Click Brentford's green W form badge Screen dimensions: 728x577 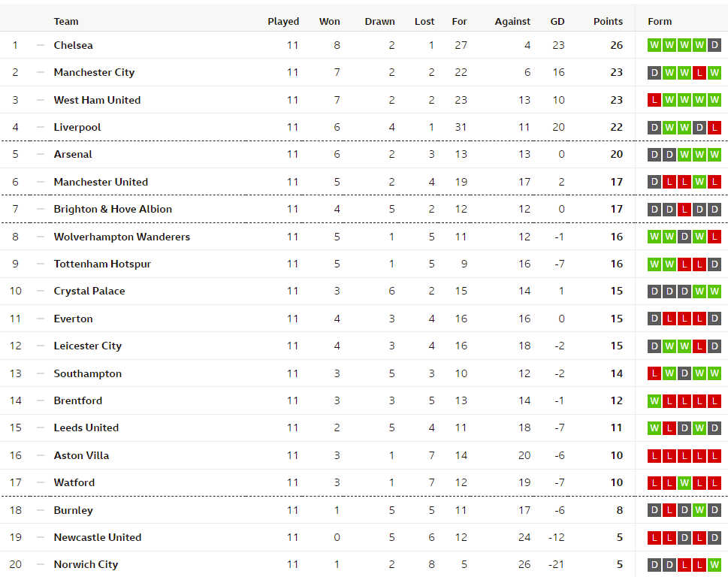click(654, 400)
